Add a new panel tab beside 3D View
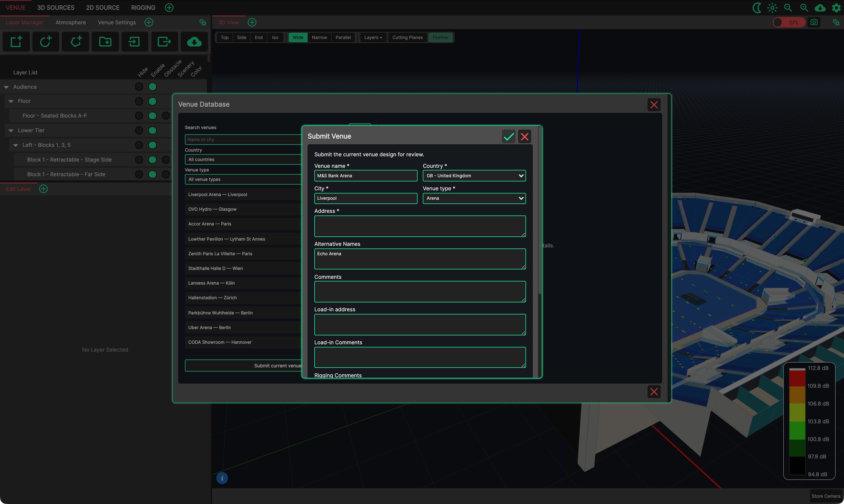The width and height of the screenshot is (844, 504). click(x=252, y=23)
